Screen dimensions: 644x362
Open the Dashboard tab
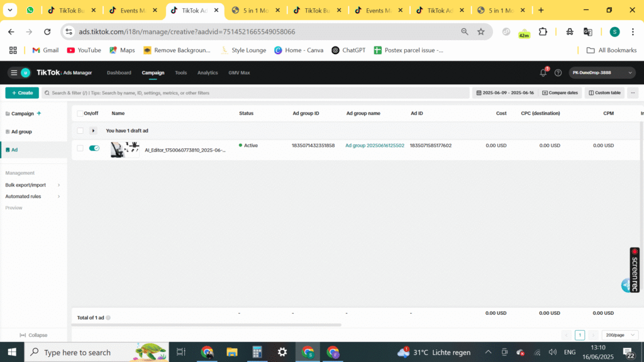pos(119,73)
